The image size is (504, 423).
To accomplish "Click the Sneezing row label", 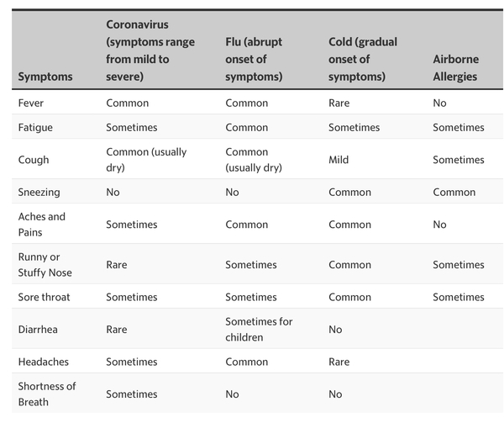I will click(x=39, y=192).
